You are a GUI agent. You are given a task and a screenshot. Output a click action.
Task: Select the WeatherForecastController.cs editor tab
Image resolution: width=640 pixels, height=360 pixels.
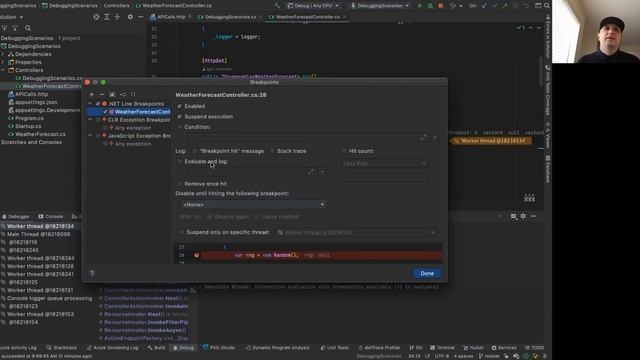307,17
